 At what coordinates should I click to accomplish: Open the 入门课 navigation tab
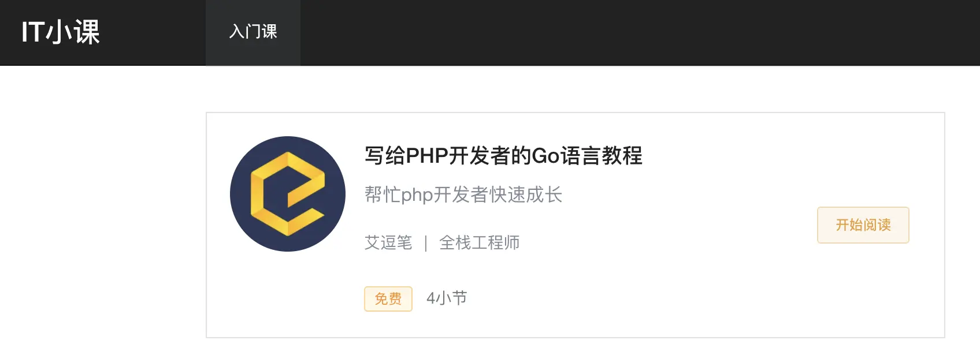tap(253, 32)
